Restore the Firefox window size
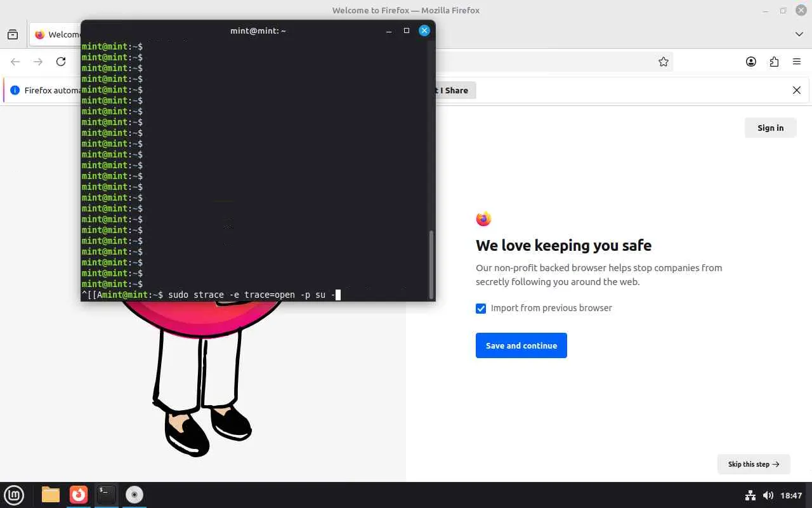Screen dimensions: 812x508 pyautogui.click(x=783, y=10)
